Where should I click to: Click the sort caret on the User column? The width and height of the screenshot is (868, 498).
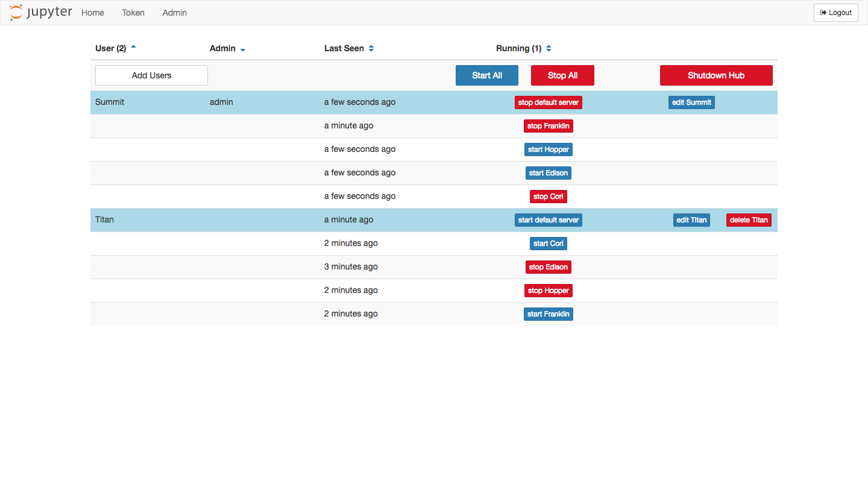pyautogui.click(x=133, y=46)
